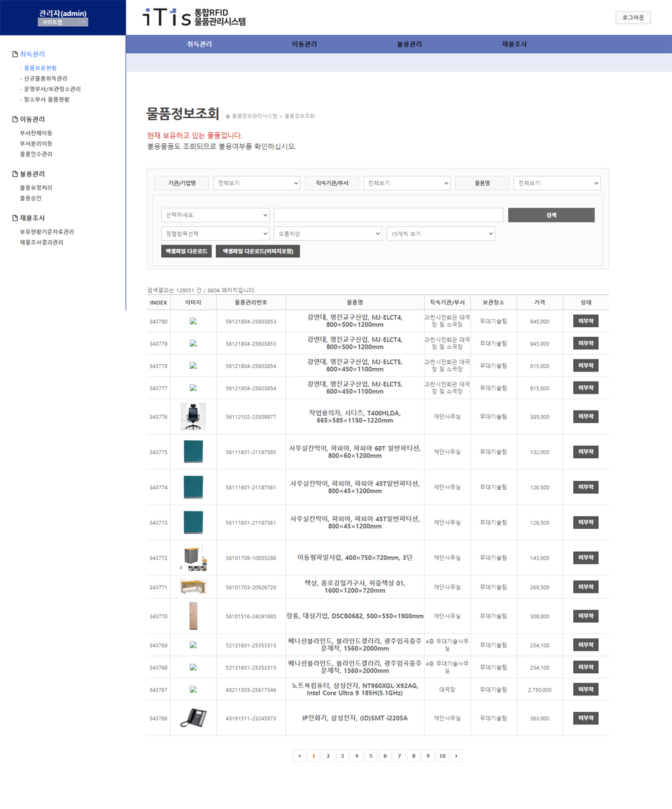Select 신규물품취득관리 in sidebar
This screenshot has height=809, width=672.
[46, 79]
